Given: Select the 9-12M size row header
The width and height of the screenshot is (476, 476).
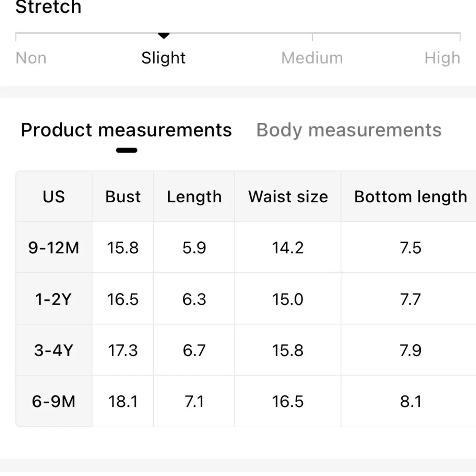Looking at the screenshot, I should coord(54,248).
